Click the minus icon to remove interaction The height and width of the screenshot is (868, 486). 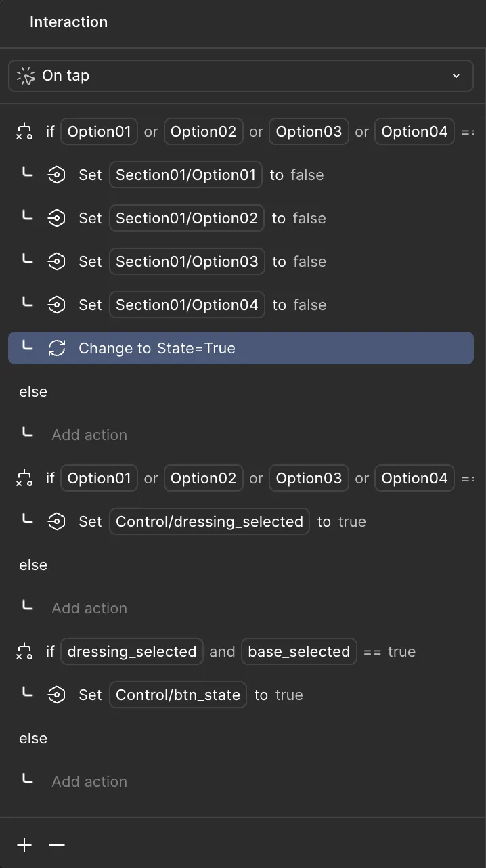(57, 845)
